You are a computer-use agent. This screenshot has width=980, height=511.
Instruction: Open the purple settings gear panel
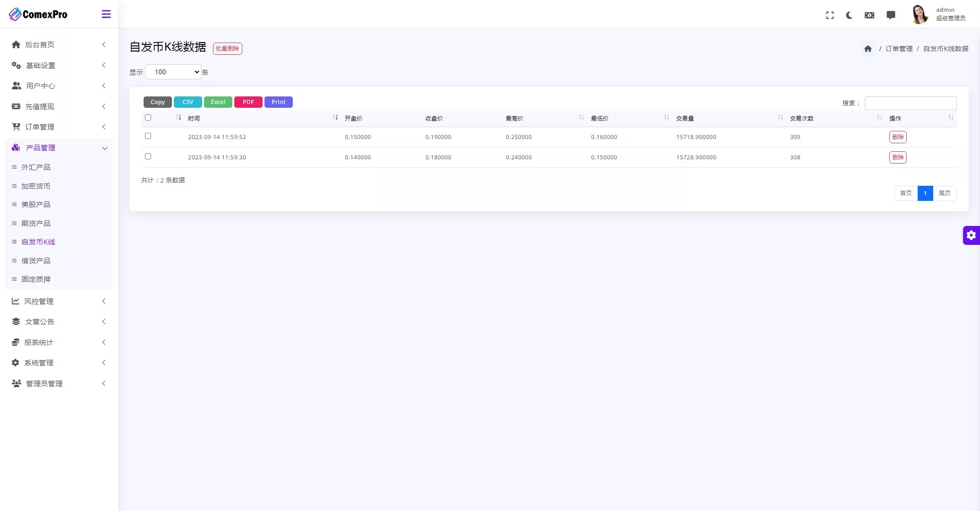point(971,235)
